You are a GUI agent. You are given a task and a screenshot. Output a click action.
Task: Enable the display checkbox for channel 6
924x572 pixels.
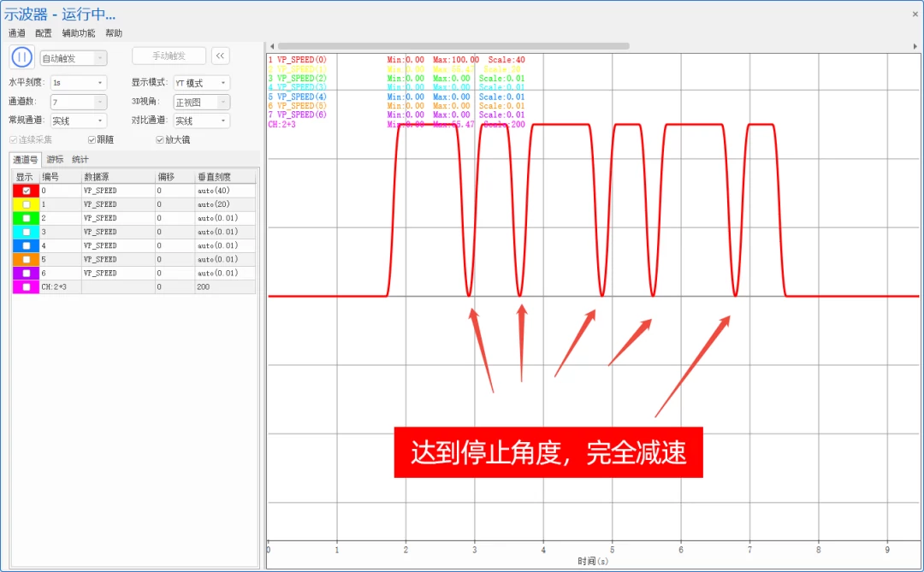click(x=27, y=274)
